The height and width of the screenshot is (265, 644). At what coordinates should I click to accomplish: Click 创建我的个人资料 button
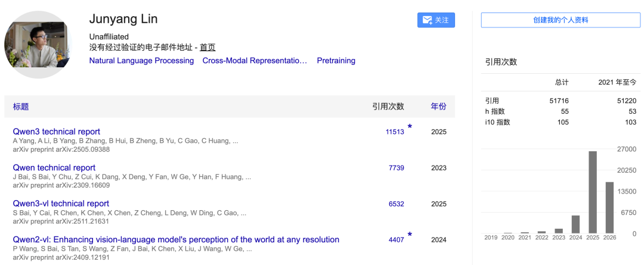pyautogui.click(x=561, y=20)
